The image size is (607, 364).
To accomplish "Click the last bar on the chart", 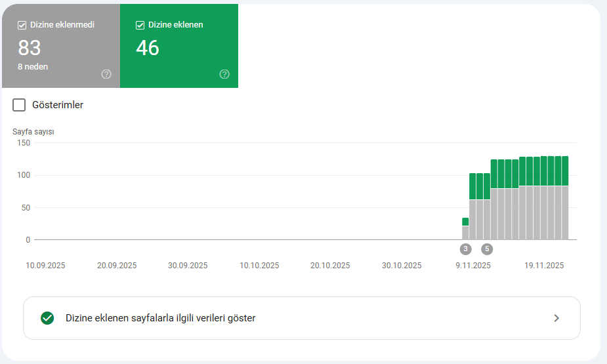I will pyautogui.click(x=565, y=198).
